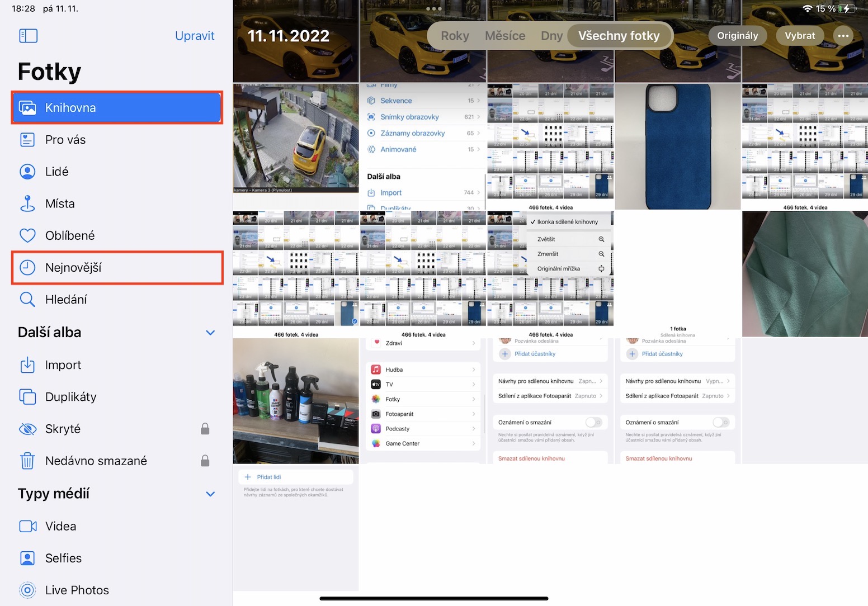Select the Všechny fotky view

coord(619,36)
